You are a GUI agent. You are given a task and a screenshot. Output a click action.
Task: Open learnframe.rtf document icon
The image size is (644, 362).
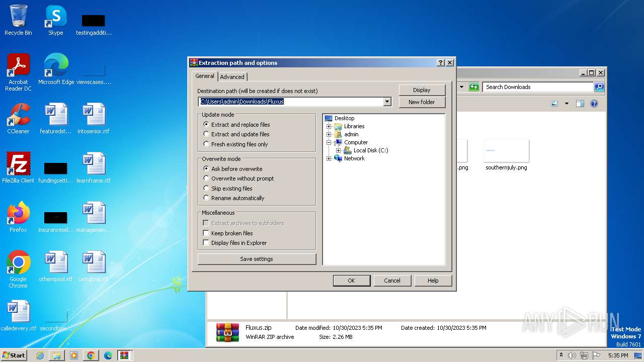click(x=94, y=168)
